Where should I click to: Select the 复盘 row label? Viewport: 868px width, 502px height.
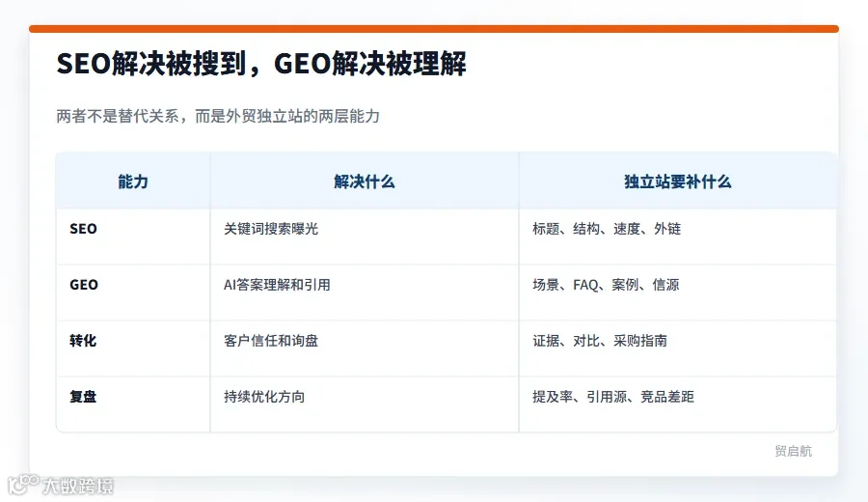[83, 397]
